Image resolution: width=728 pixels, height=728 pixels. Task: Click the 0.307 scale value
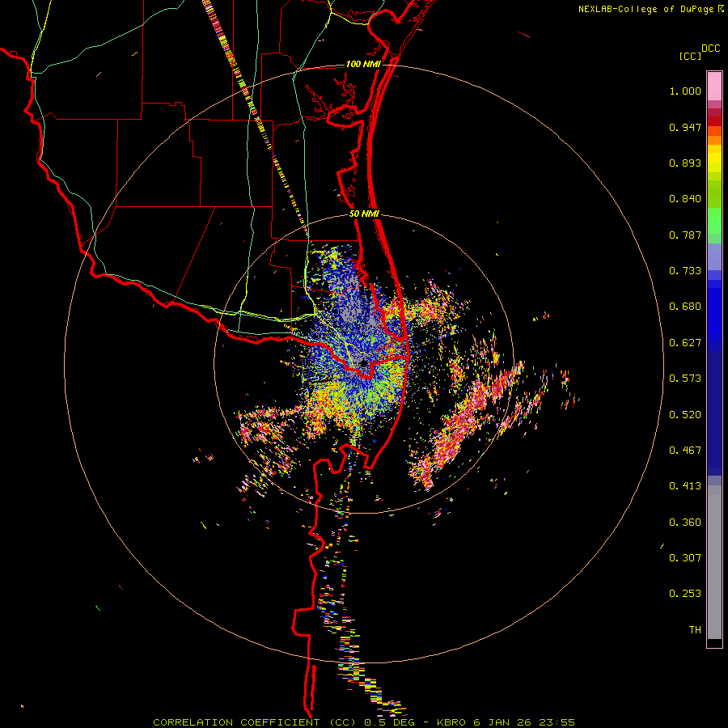[x=685, y=558]
